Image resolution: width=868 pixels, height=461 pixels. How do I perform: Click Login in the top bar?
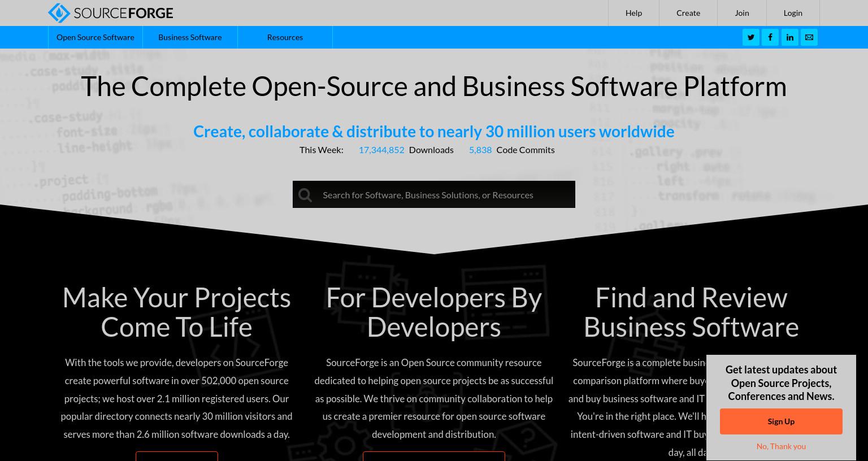coord(793,13)
